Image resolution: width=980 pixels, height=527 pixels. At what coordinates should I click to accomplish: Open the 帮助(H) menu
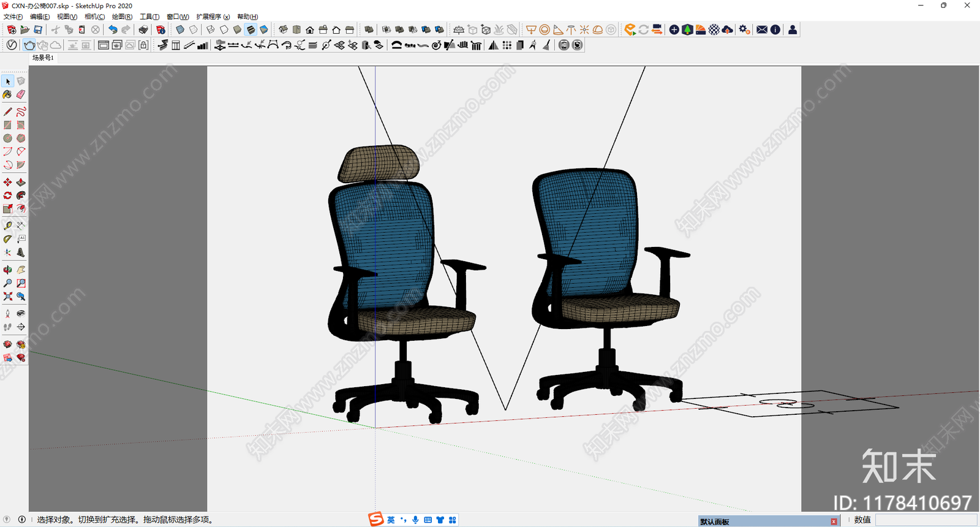pos(247,17)
